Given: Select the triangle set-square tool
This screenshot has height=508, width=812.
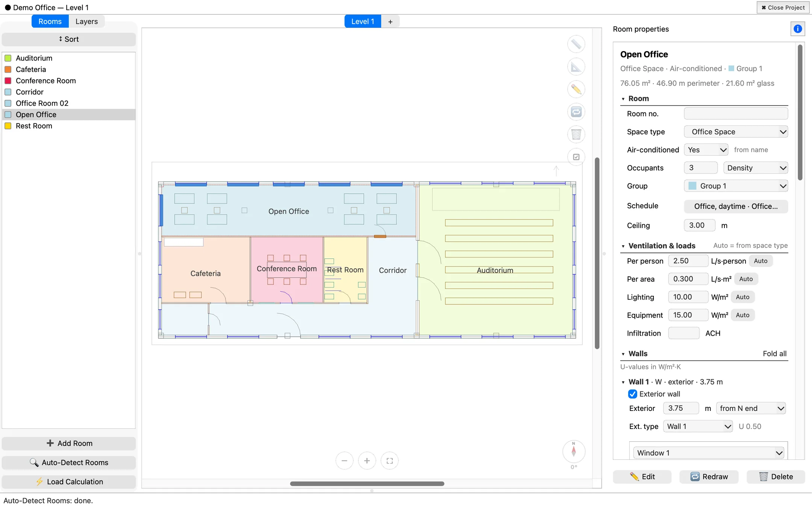Looking at the screenshot, I should (x=576, y=67).
